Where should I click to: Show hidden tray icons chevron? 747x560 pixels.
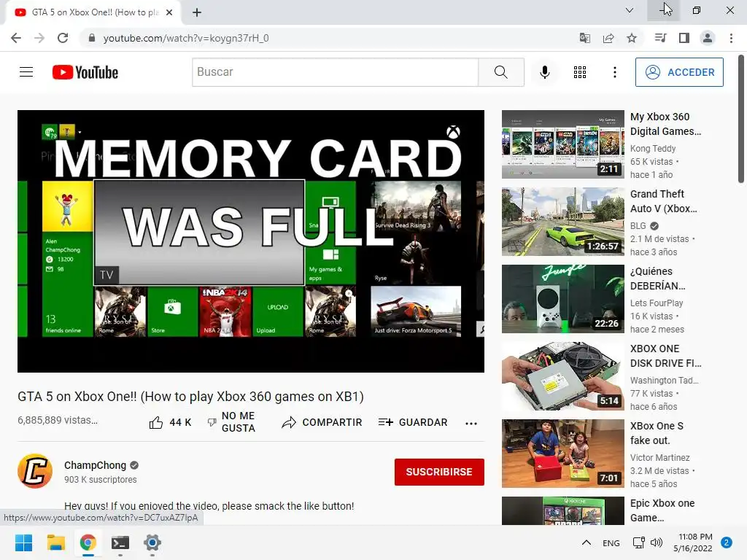click(587, 542)
